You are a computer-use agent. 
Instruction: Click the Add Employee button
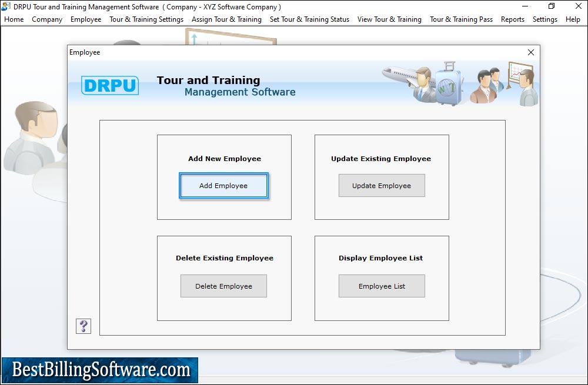pyautogui.click(x=223, y=186)
